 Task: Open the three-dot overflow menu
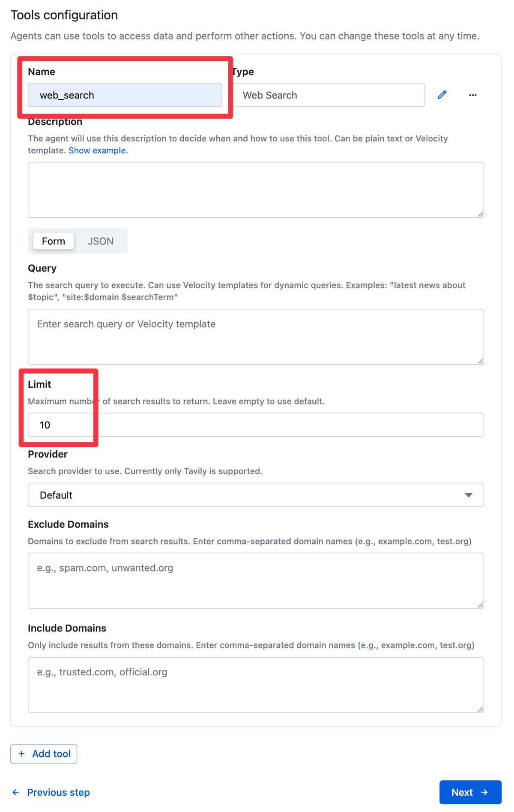click(473, 95)
